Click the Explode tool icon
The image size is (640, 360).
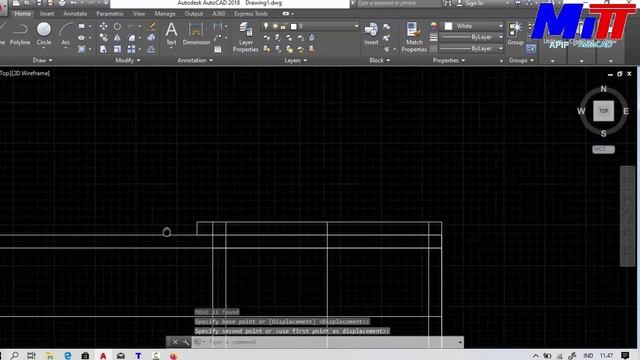click(x=151, y=38)
